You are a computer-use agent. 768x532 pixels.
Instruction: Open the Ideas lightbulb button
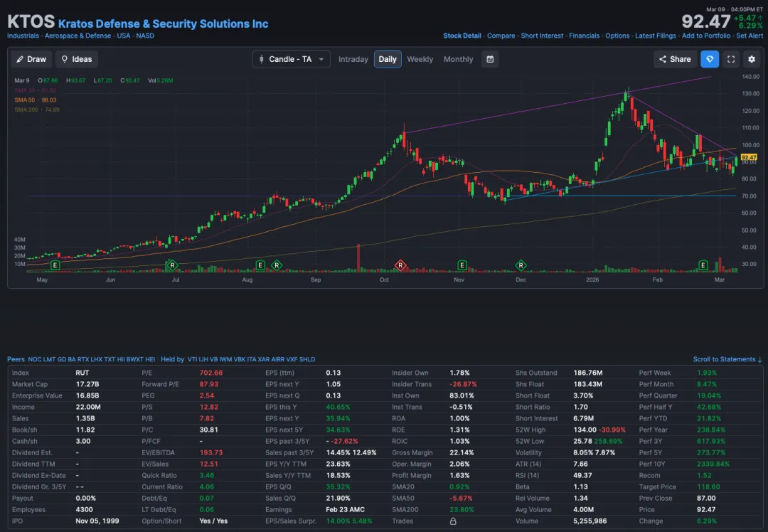click(x=76, y=59)
